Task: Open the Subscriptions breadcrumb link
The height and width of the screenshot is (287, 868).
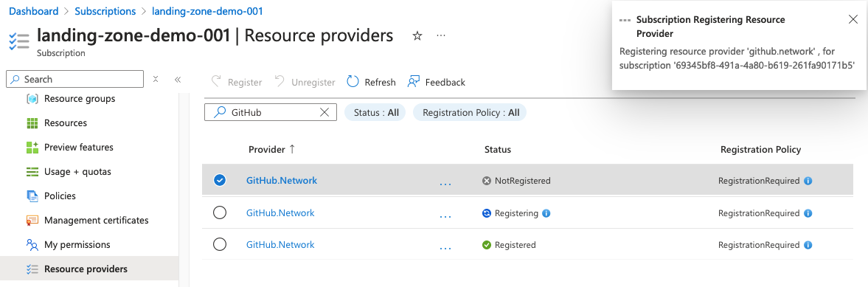Action: (105, 11)
